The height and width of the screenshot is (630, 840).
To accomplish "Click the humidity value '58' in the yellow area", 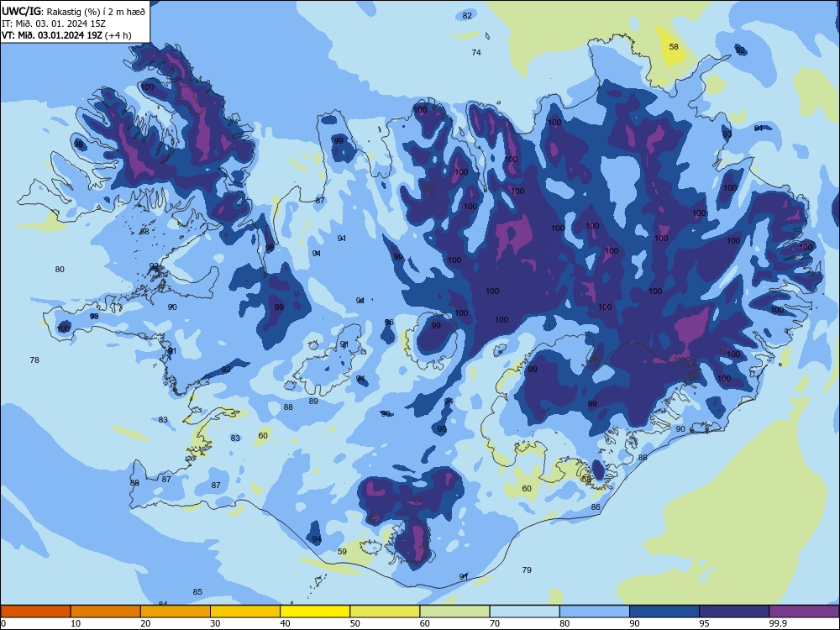I will pos(674,46).
